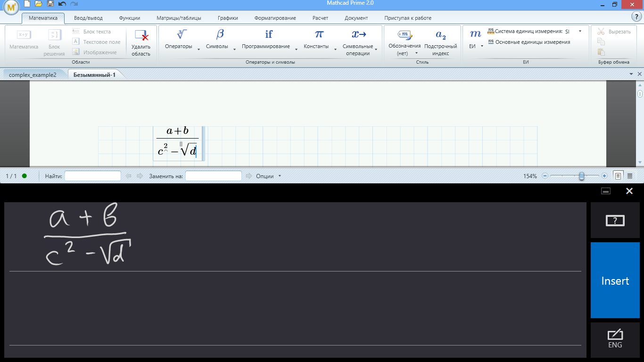Redo with the forward arrow icon
644x362 pixels.
click(74, 4)
